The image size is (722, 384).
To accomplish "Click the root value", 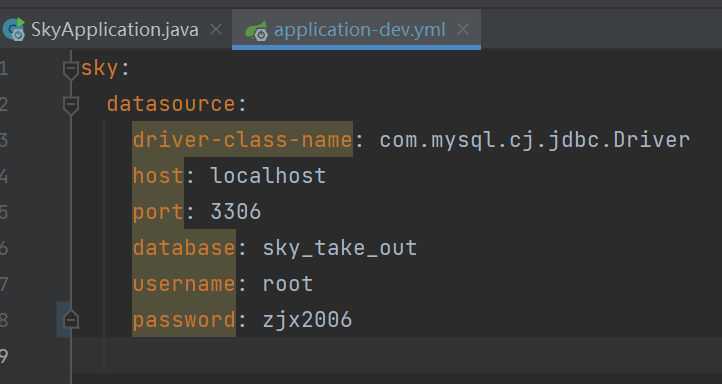I will click(x=288, y=284).
